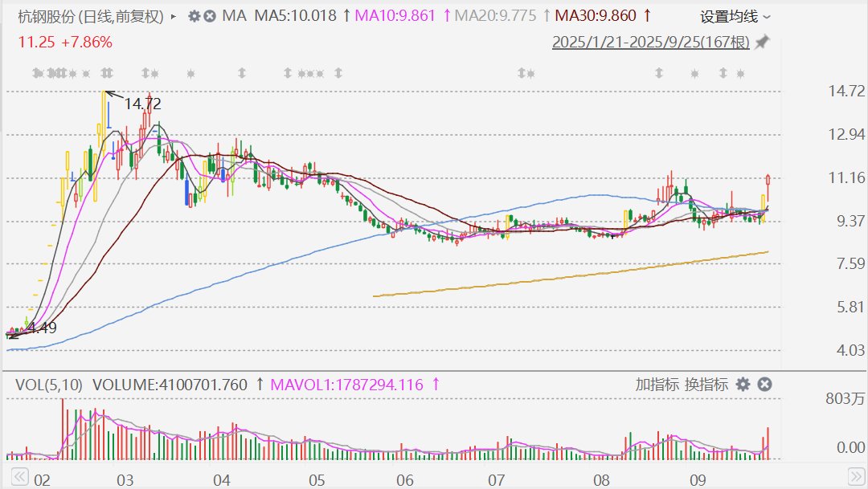The image size is (868, 489).
Task: Pin the date range with pushpin icon
Action: click(x=762, y=43)
